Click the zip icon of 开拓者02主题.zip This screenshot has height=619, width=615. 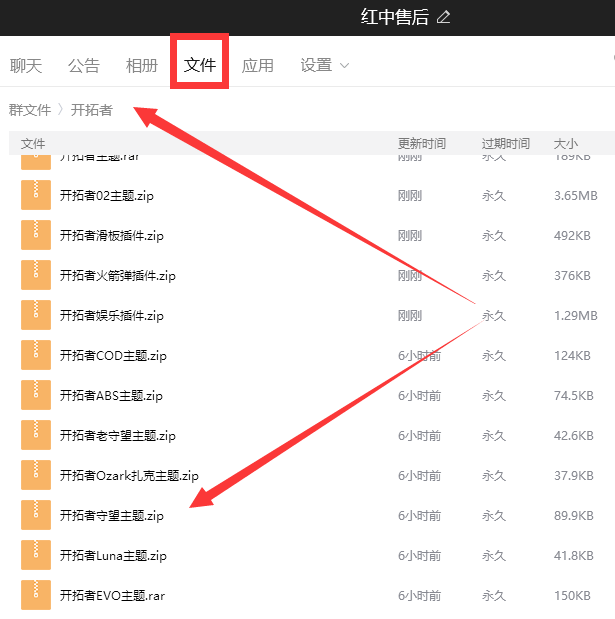click(36, 195)
